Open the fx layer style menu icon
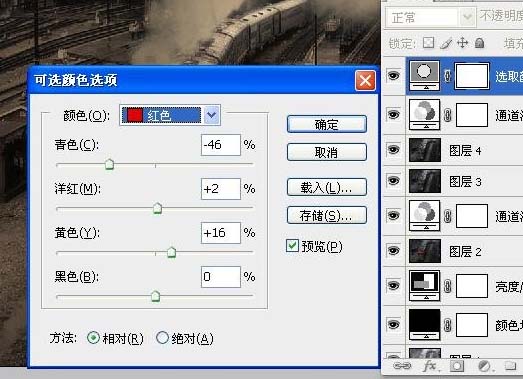Image resolution: width=523 pixels, height=379 pixels. tap(430, 366)
